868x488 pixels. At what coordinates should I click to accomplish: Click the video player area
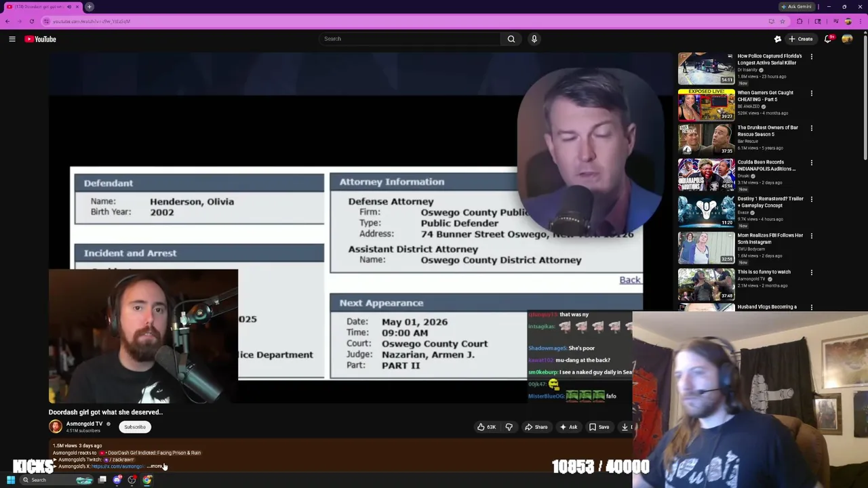tap(359, 228)
